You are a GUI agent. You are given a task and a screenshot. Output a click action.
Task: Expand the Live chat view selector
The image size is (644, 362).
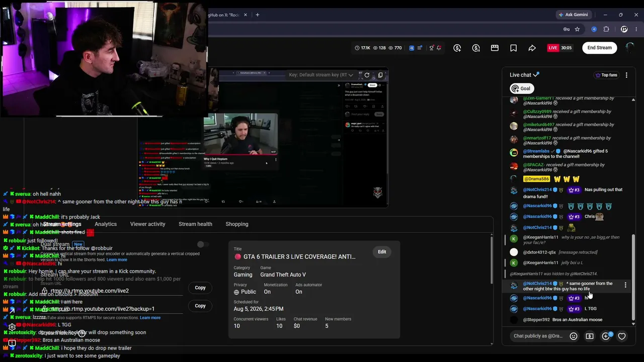point(524,75)
